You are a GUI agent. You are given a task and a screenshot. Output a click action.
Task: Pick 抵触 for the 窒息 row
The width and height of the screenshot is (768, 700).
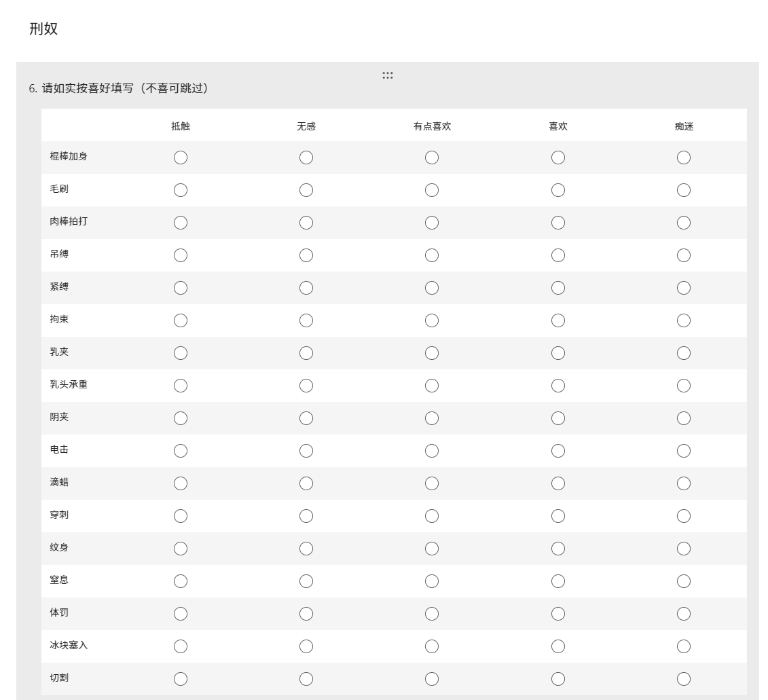click(181, 581)
